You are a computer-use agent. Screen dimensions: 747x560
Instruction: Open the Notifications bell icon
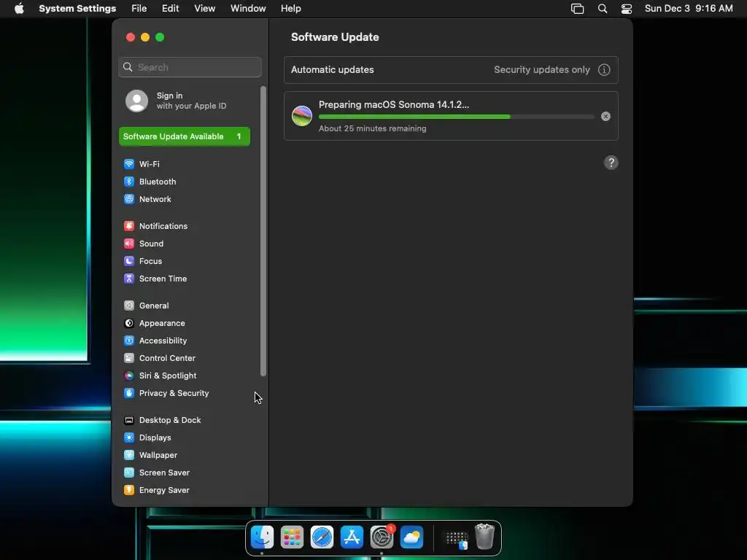tap(129, 226)
